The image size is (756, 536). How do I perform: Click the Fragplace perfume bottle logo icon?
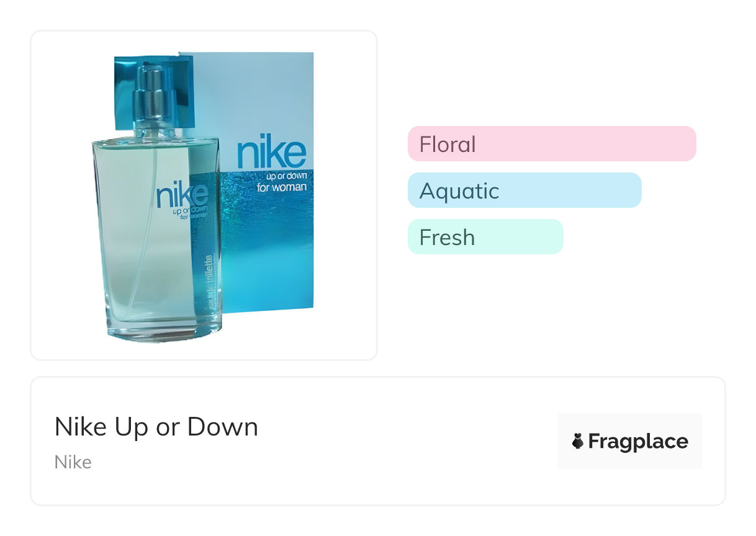tap(577, 441)
